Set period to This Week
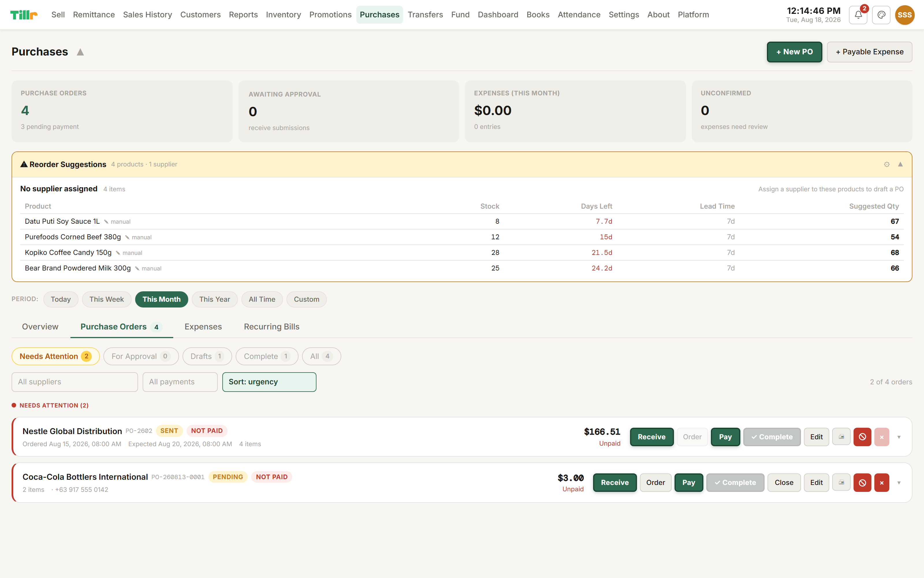 107,299
